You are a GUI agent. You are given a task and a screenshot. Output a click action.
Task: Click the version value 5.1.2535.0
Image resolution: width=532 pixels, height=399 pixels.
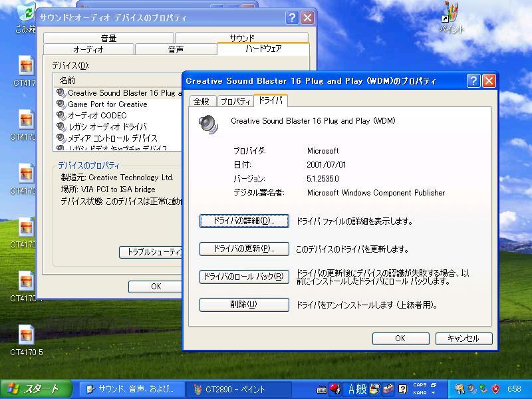pos(323,179)
